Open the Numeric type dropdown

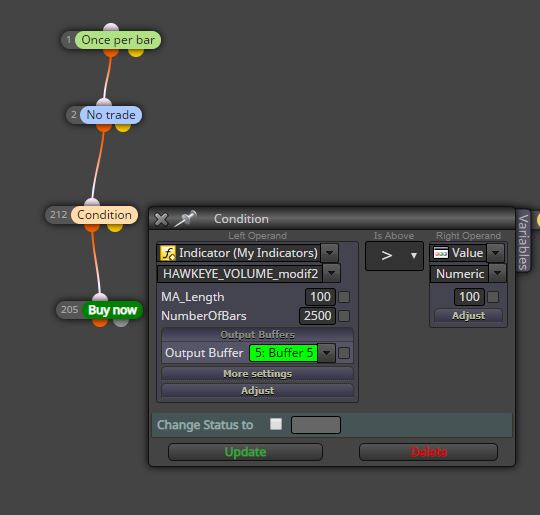click(x=497, y=274)
